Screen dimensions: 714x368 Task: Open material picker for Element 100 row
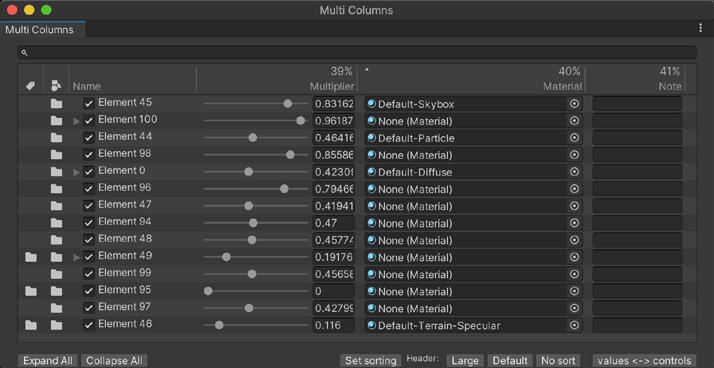tap(574, 121)
